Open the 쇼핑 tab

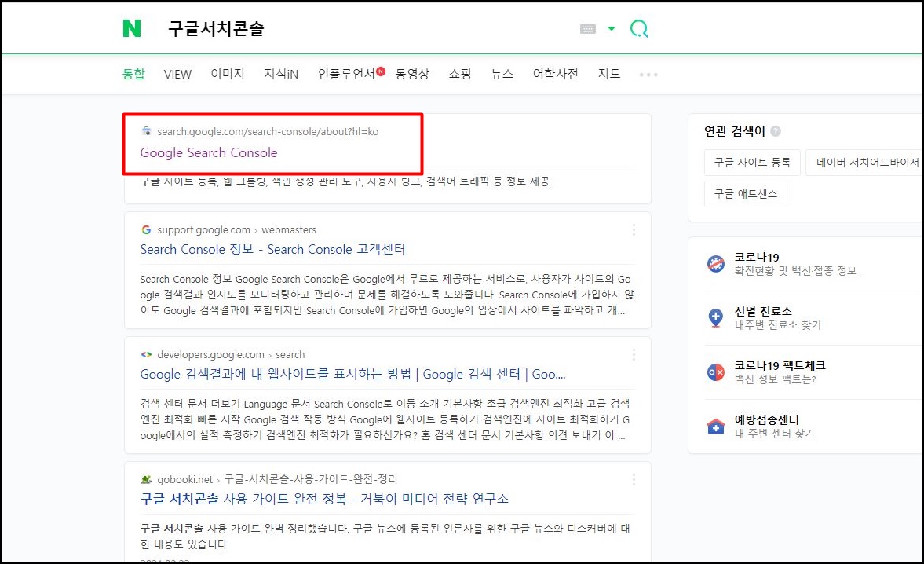(x=459, y=74)
